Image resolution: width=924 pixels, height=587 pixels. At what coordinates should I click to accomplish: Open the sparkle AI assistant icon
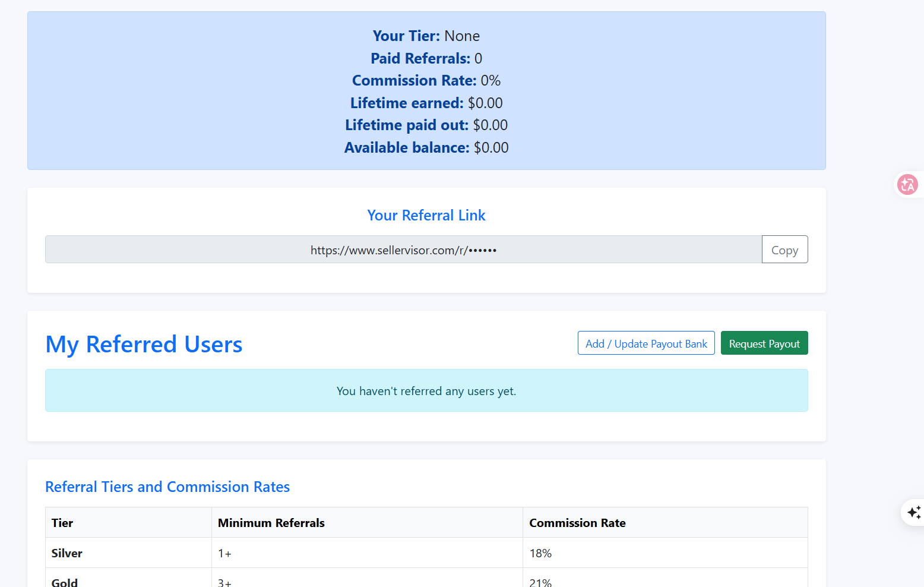click(x=914, y=512)
